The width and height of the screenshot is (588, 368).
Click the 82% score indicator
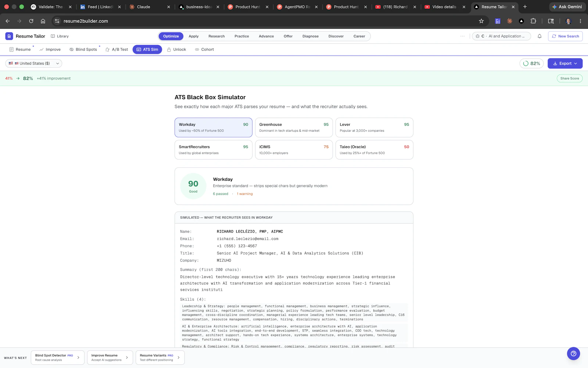(x=531, y=63)
